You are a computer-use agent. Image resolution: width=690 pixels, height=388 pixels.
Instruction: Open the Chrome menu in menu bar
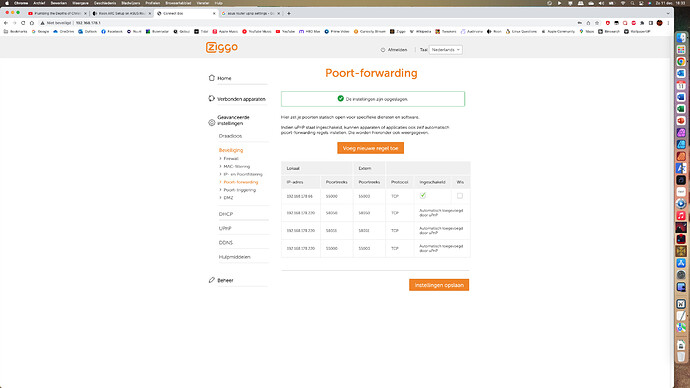click(21, 3)
